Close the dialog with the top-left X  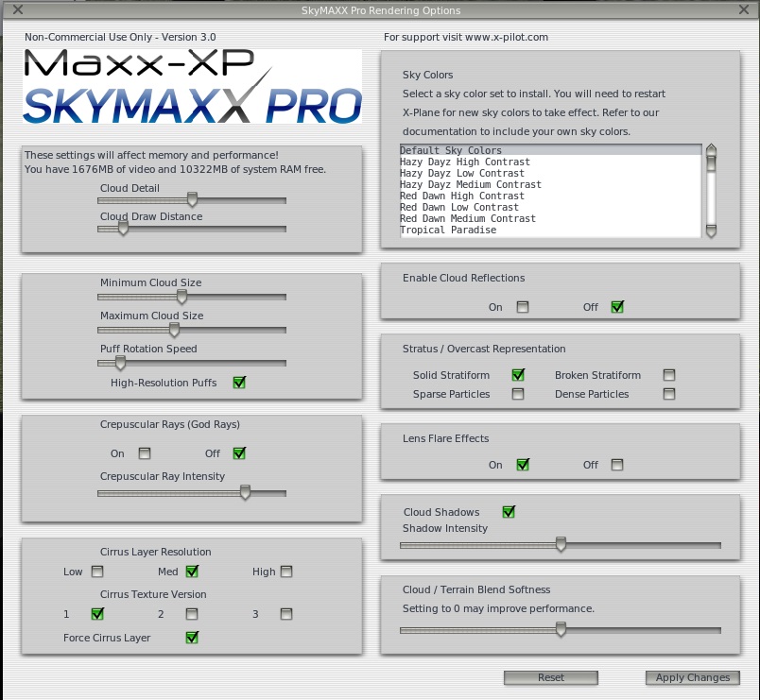[17, 9]
